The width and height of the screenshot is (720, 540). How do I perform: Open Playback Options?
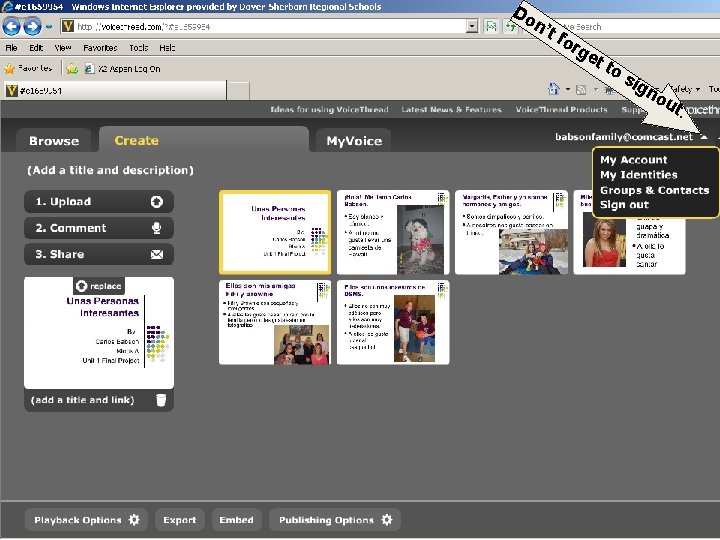tap(86, 520)
